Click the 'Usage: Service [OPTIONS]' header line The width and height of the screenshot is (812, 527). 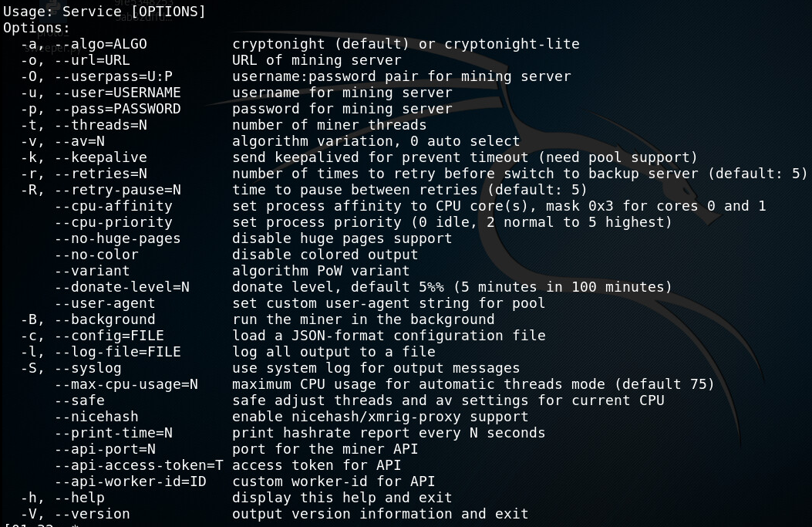tap(105, 12)
